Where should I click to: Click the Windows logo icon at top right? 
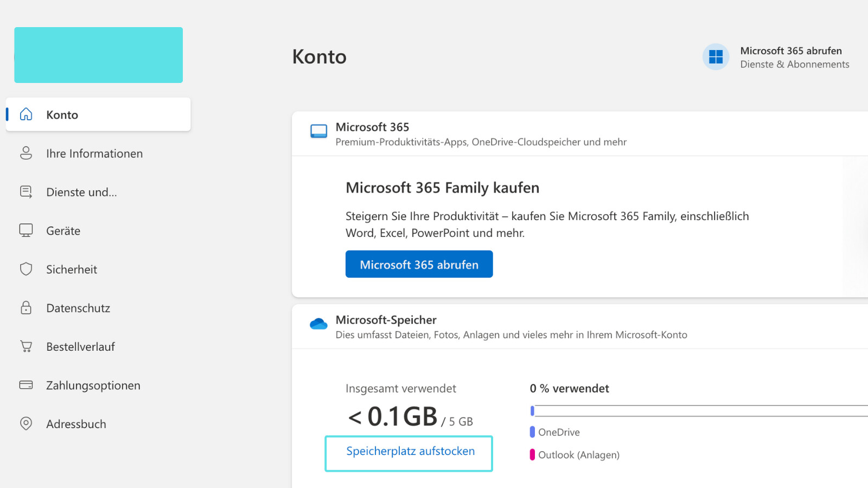pyautogui.click(x=716, y=57)
